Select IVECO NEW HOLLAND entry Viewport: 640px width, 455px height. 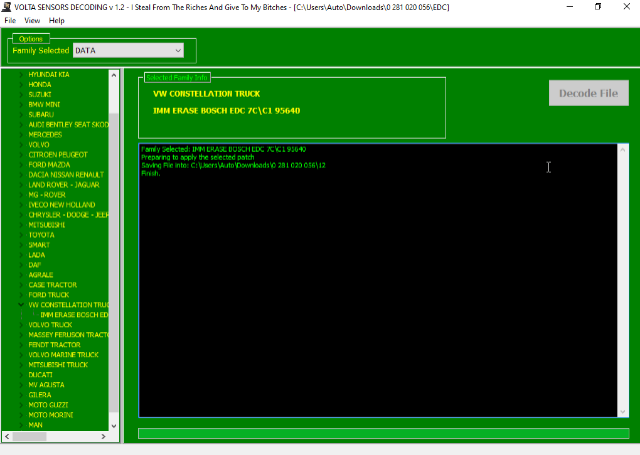point(62,205)
